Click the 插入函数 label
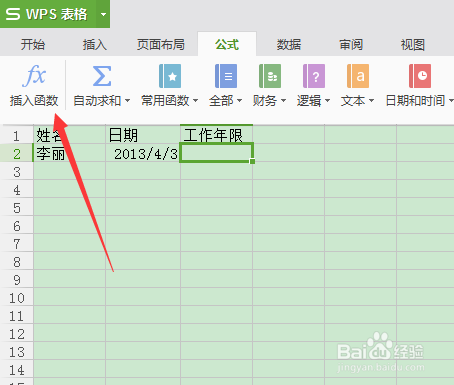This screenshot has width=454, height=385. pos(34,100)
